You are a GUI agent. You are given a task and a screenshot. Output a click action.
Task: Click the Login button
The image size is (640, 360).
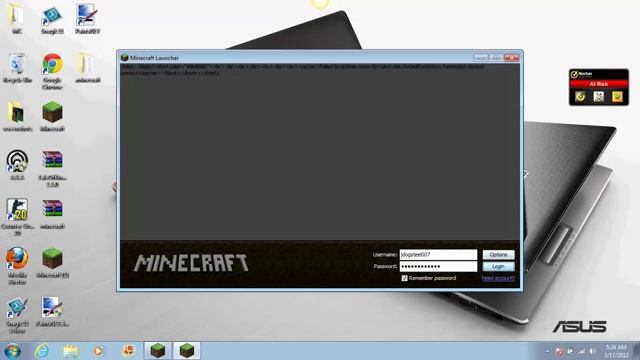pyautogui.click(x=498, y=267)
